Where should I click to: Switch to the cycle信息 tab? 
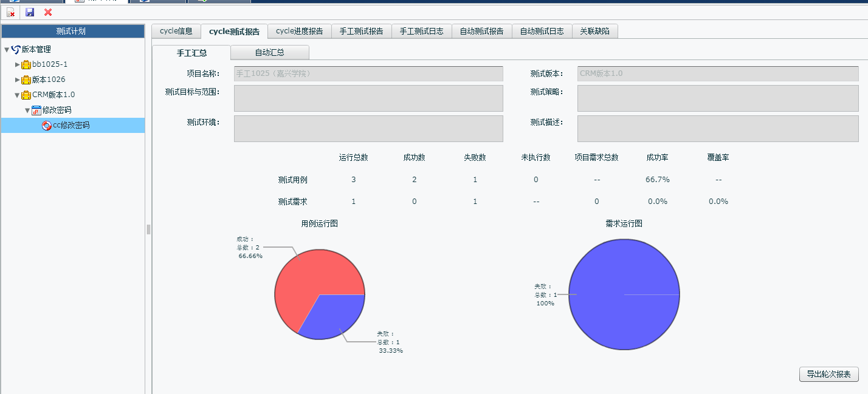coord(176,32)
